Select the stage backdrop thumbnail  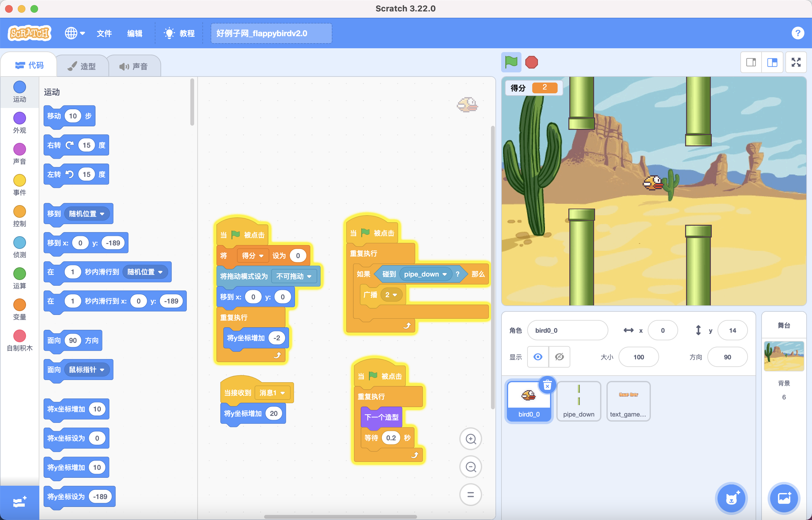tap(784, 356)
